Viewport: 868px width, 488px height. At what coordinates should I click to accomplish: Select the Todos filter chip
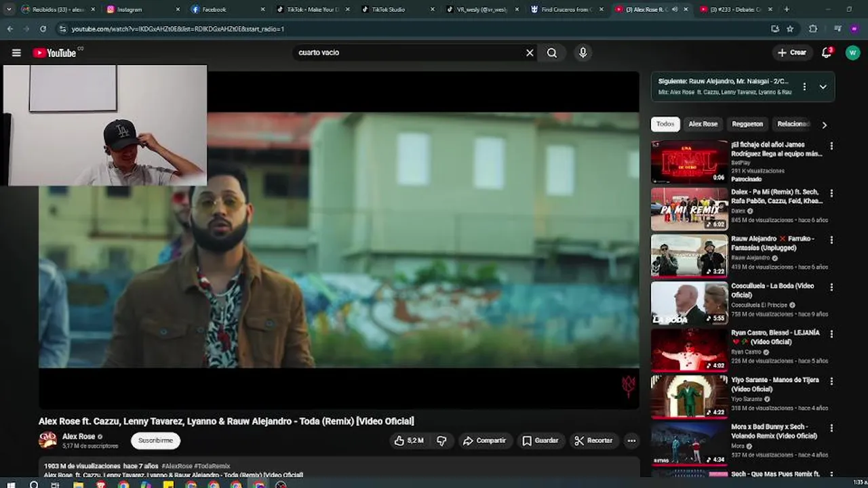tap(665, 124)
